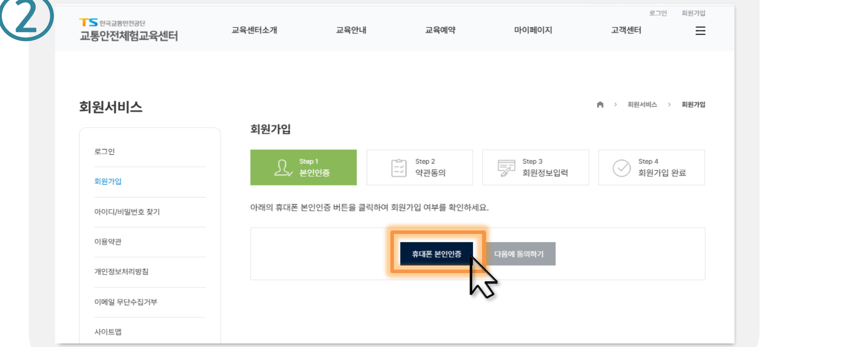Open the 고객센터 menu
The height and width of the screenshot is (347, 868).
[626, 30]
